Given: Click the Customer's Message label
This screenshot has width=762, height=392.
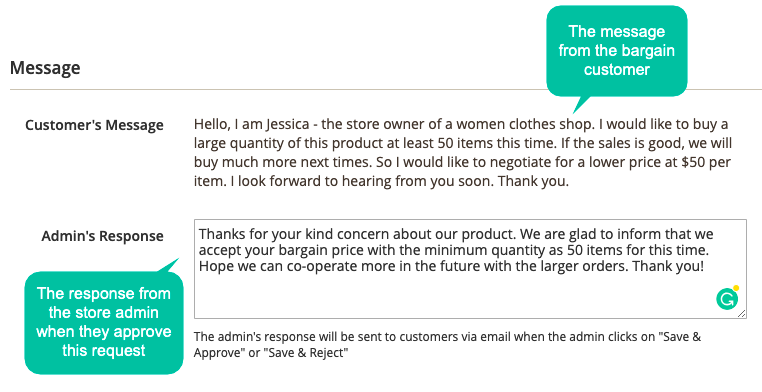Looking at the screenshot, I should (x=94, y=125).
